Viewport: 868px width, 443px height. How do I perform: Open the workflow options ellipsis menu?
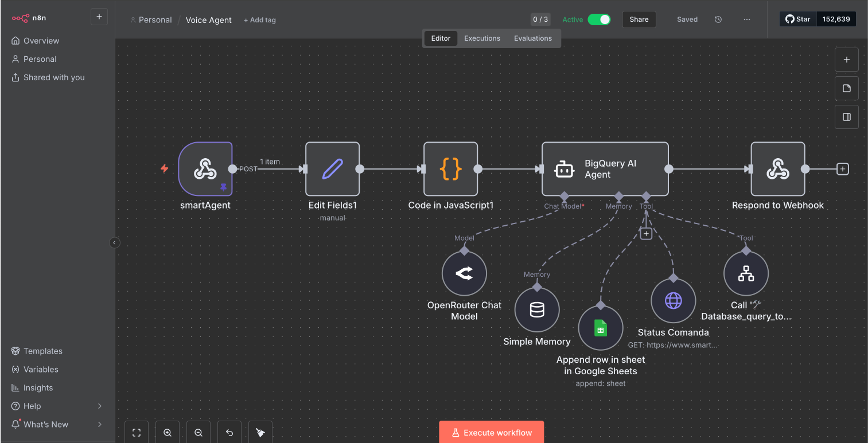click(x=746, y=19)
